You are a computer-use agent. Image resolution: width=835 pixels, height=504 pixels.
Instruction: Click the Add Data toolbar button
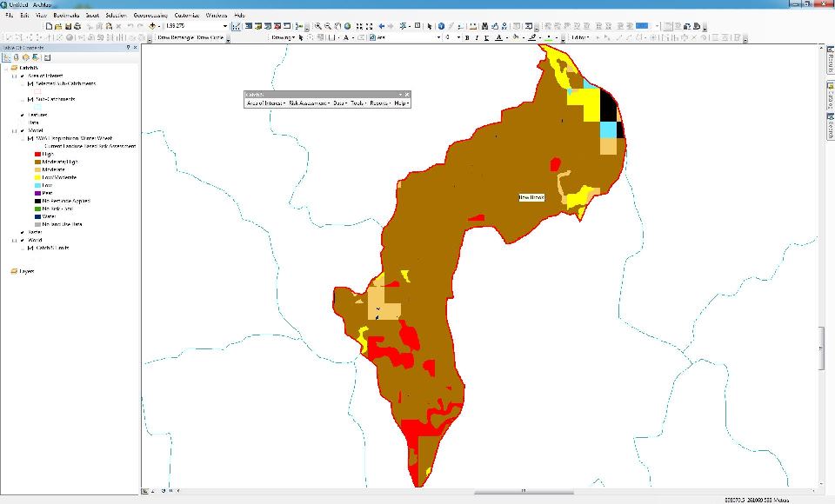pos(153,26)
